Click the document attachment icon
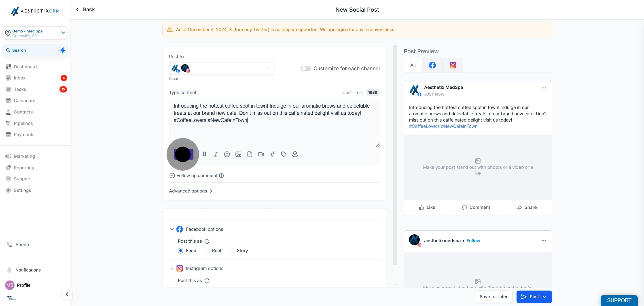The width and height of the screenshot is (644, 306). 250,154
